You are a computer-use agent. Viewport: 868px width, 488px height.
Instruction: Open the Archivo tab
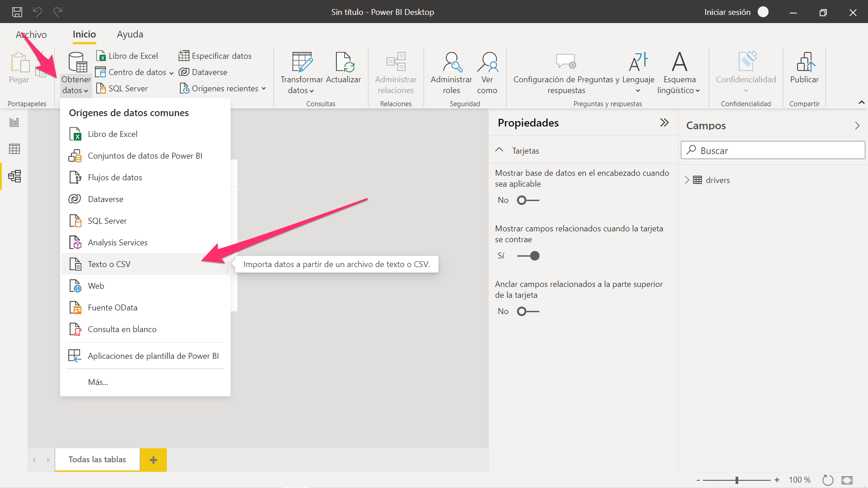[31, 34]
